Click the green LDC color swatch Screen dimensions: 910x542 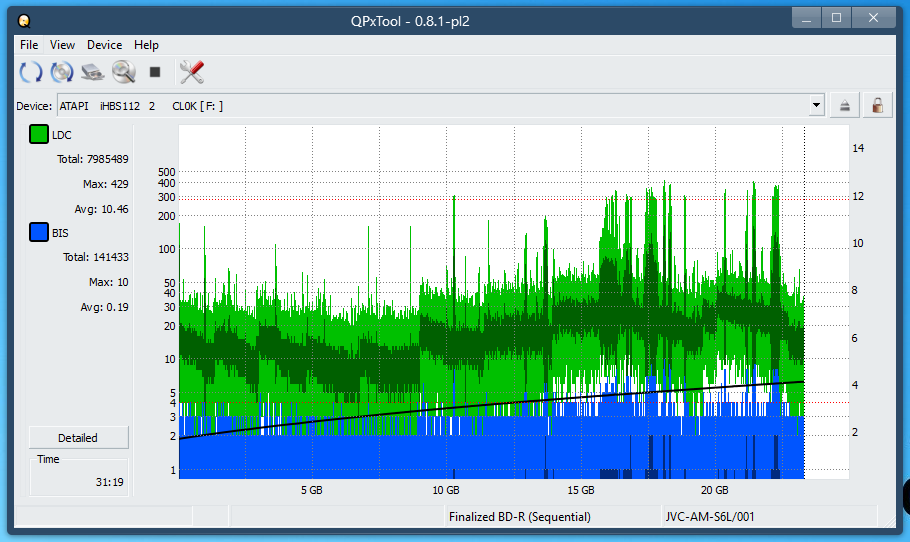[39, 135]
